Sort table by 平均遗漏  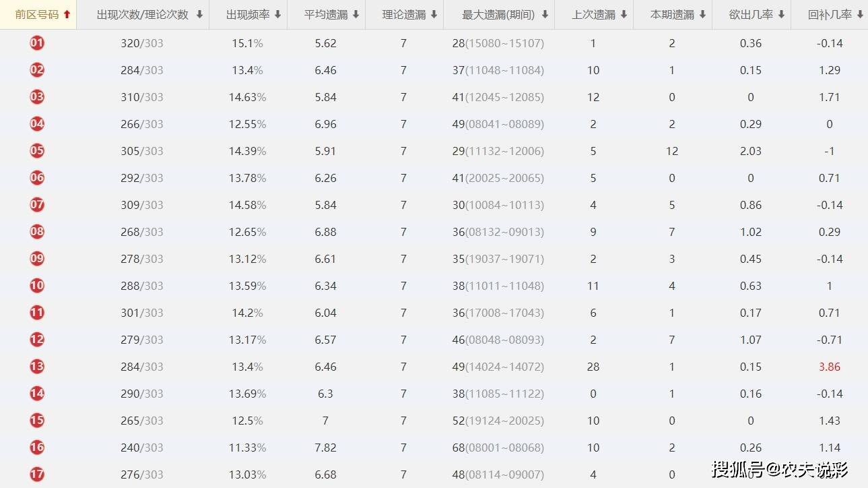pos(326,15)
